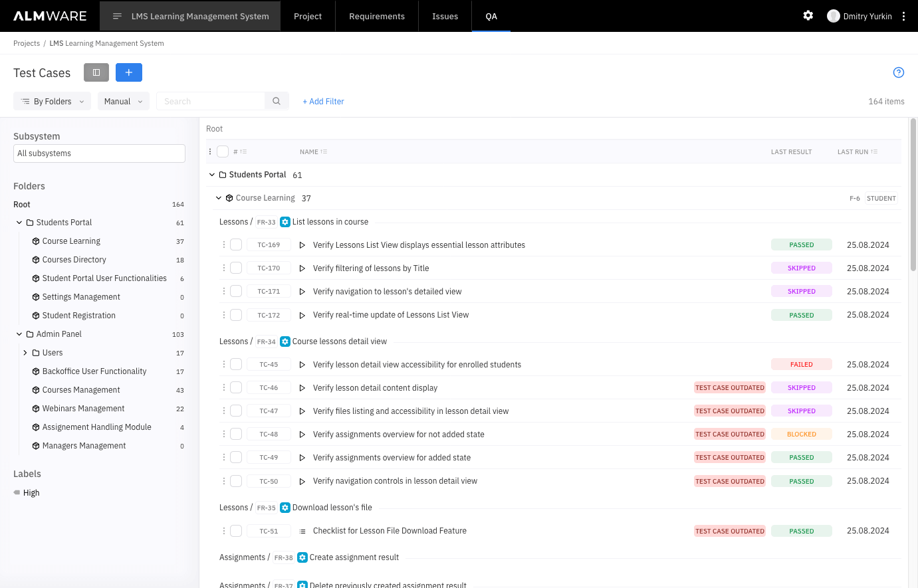Open row drag menu dots for TC-47
The height and width of the screenshot is (588, 918).
coord(224,411)
